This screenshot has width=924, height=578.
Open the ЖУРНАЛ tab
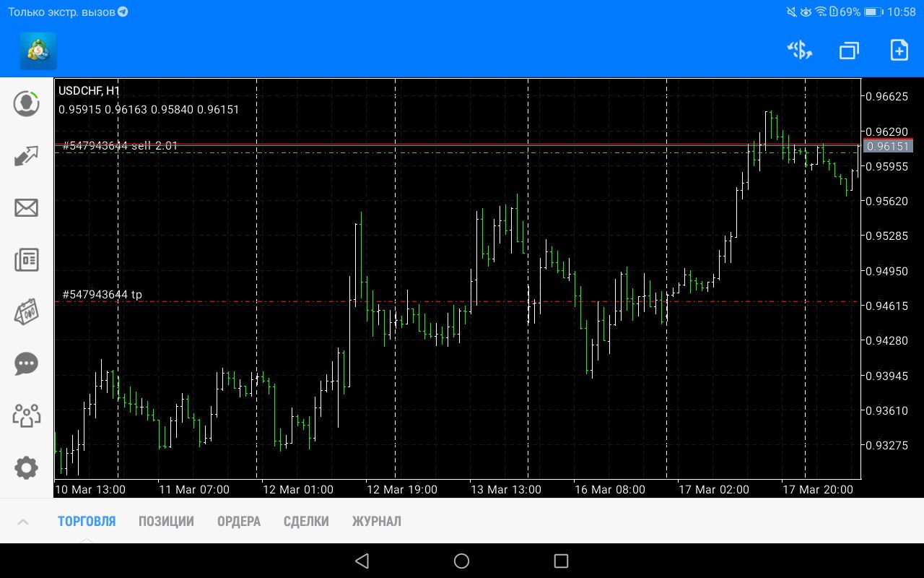377,521
